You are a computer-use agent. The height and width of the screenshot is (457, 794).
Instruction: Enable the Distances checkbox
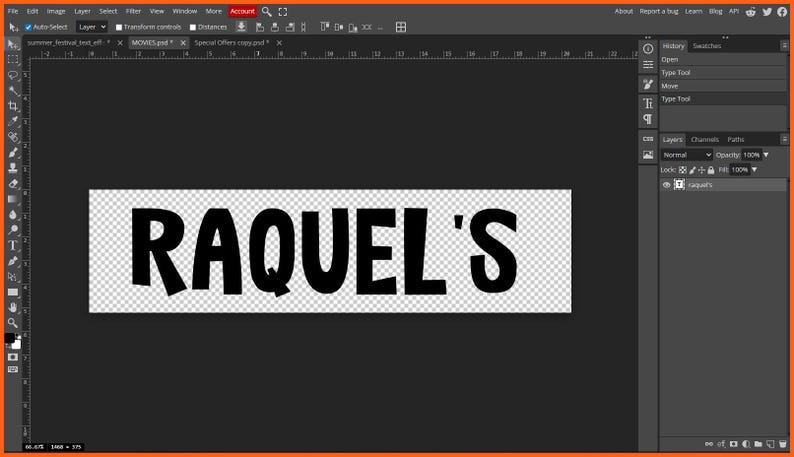click(x=192, y=27)
